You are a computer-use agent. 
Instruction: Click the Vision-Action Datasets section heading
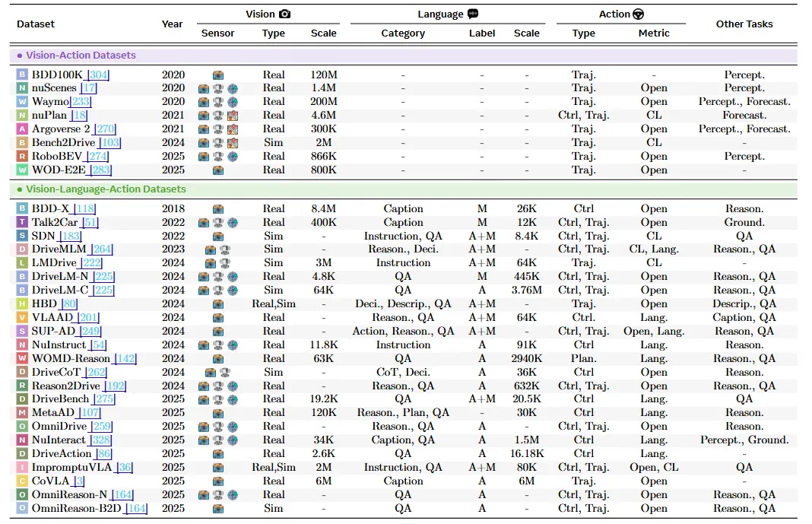pos(81,55)
